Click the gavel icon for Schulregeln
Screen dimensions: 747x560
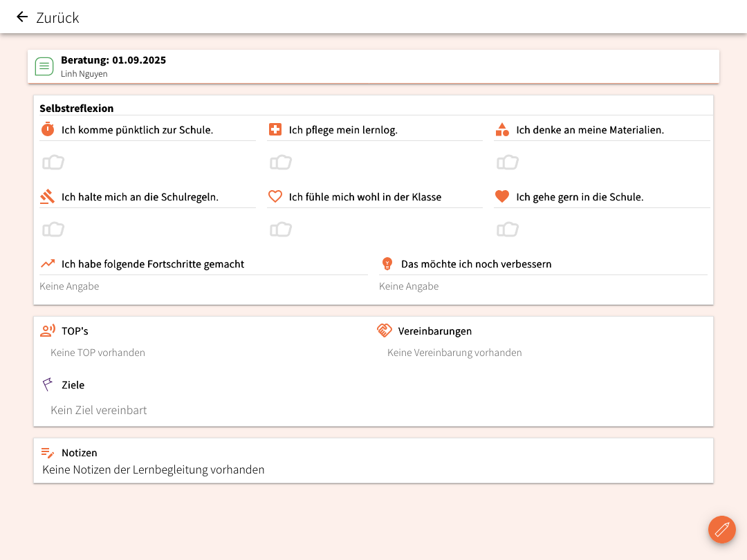point(47,197)
